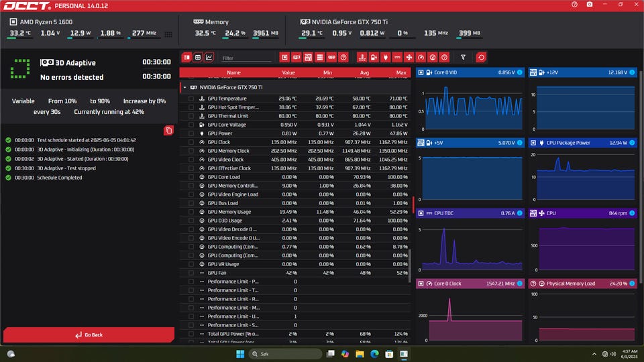Click the Go Back button
Screen dimensions: 644x362
pos(89,335)
